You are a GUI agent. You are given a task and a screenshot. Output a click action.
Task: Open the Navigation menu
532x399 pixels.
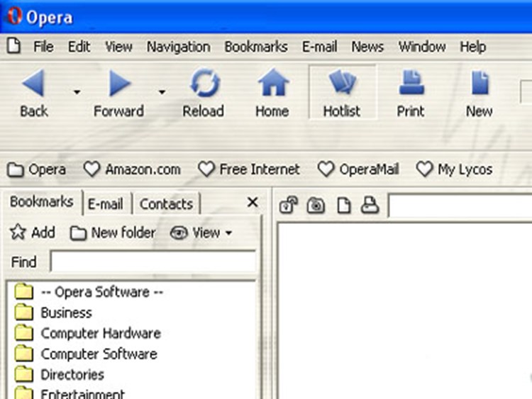click(x=179, y=47)
